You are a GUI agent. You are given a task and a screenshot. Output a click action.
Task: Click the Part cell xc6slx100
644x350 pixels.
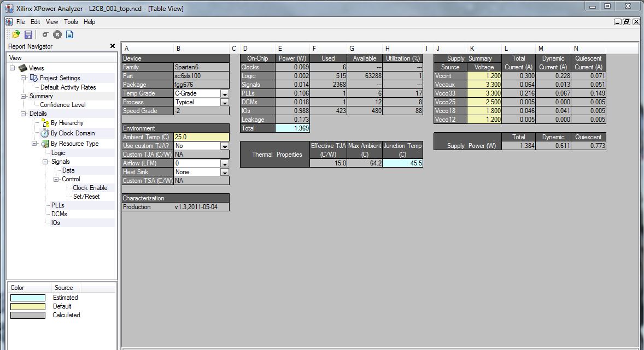[x=201, y=76]
